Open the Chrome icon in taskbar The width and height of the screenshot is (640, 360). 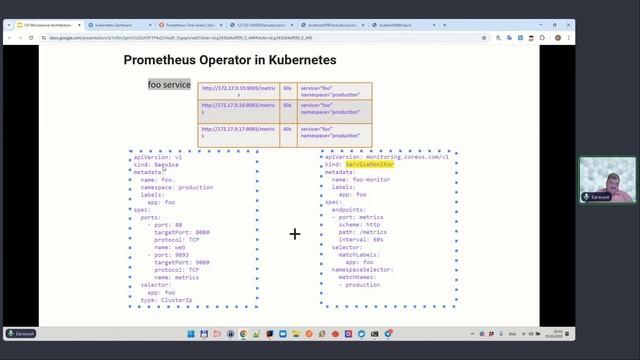point(243,334)
